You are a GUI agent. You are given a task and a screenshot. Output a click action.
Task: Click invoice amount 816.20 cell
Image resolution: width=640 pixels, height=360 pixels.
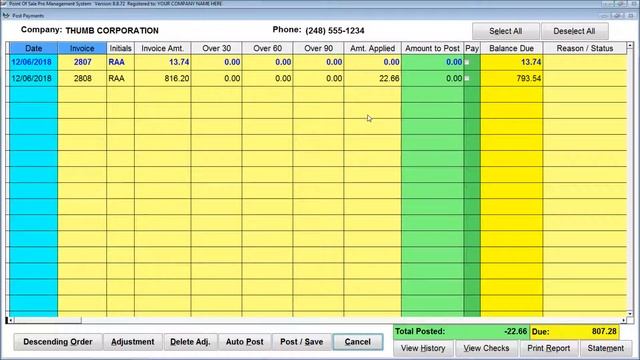click(162, 78)
